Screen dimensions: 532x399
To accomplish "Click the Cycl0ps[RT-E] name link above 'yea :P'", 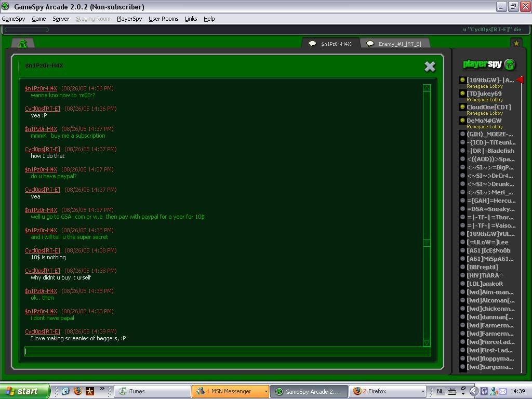I will 42,109.
